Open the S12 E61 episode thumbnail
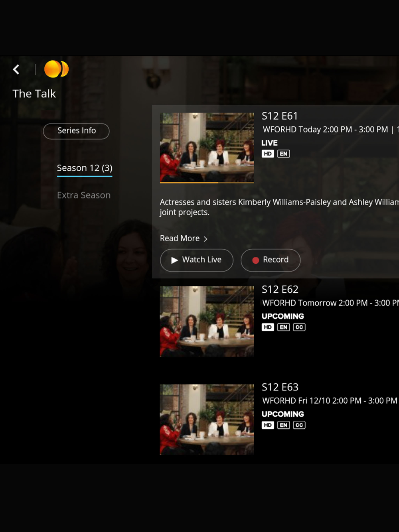Screen dimensions: 399x532 pyautogui.click(x=207, y=147)
